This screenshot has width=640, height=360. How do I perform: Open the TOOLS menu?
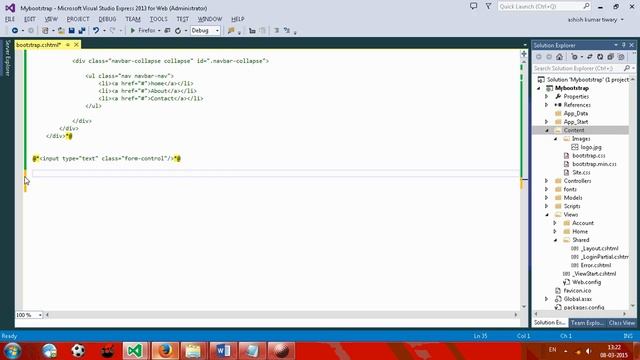coord(158,19)
